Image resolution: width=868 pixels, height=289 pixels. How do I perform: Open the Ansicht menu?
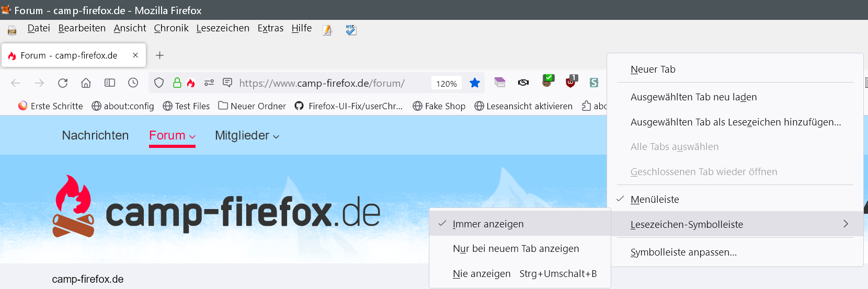point(130,28)
